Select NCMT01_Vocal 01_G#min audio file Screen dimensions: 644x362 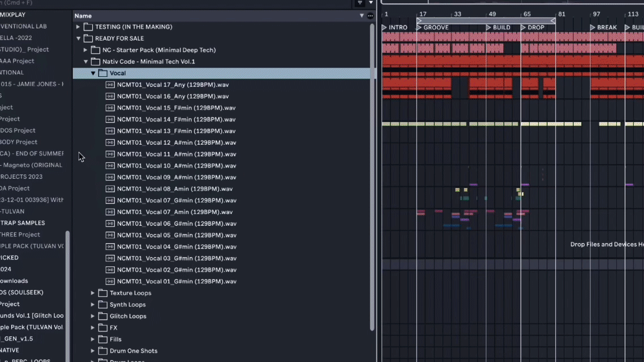176,281
